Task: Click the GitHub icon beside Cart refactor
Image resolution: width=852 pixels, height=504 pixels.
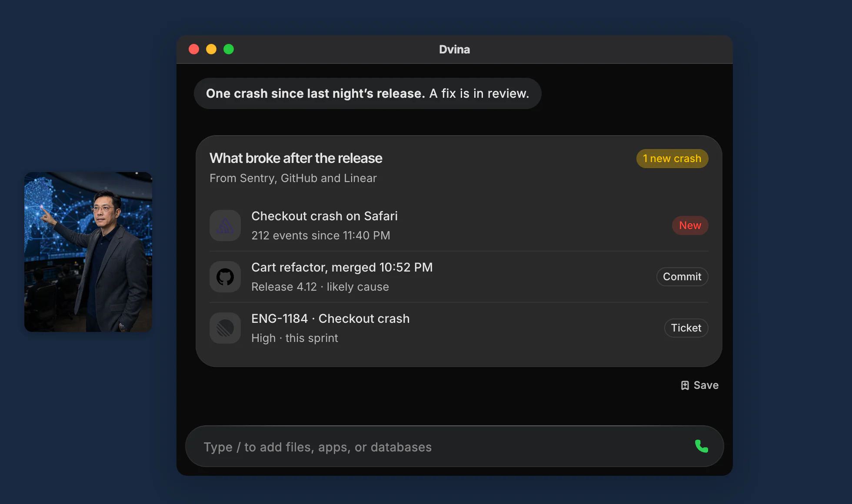Action: coord(225,277)
